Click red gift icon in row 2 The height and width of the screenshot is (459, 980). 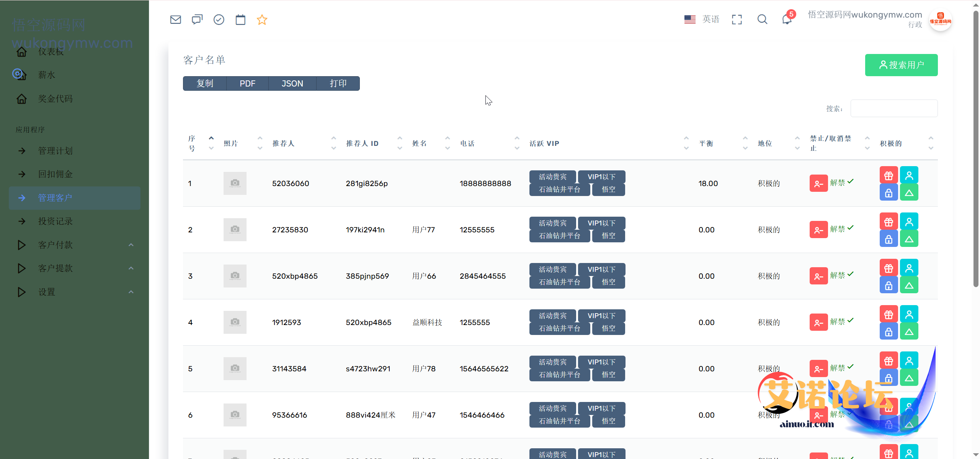(889, 222)
